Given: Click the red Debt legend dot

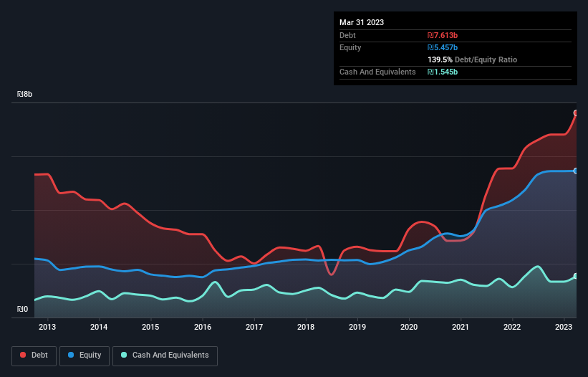Looking at the screenshot, I should (23, 355).
